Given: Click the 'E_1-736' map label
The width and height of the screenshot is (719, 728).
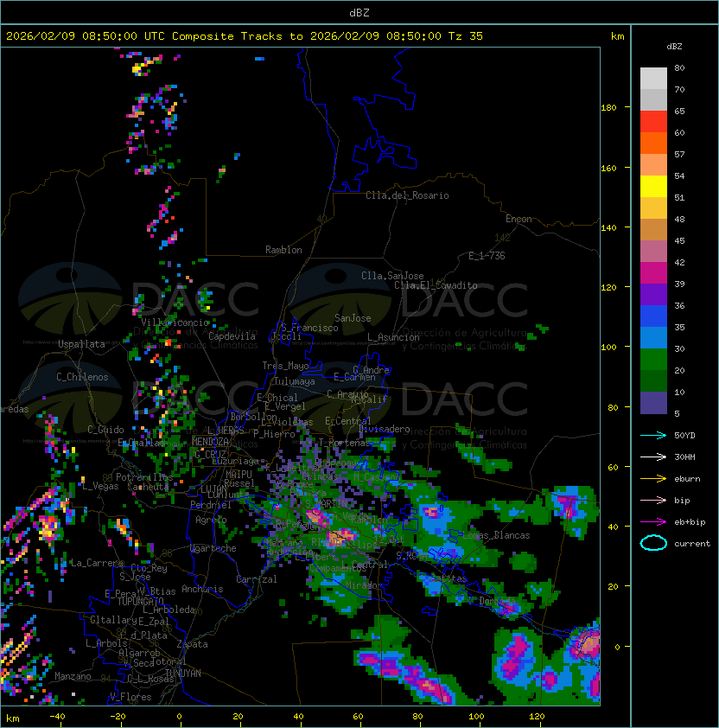Looking at the screenshot, I should pos(487,256).
